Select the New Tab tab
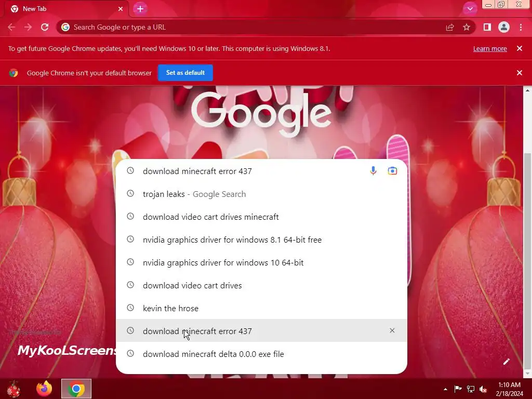This screenshot has width=532, height=399. click(x=64, y=9)
